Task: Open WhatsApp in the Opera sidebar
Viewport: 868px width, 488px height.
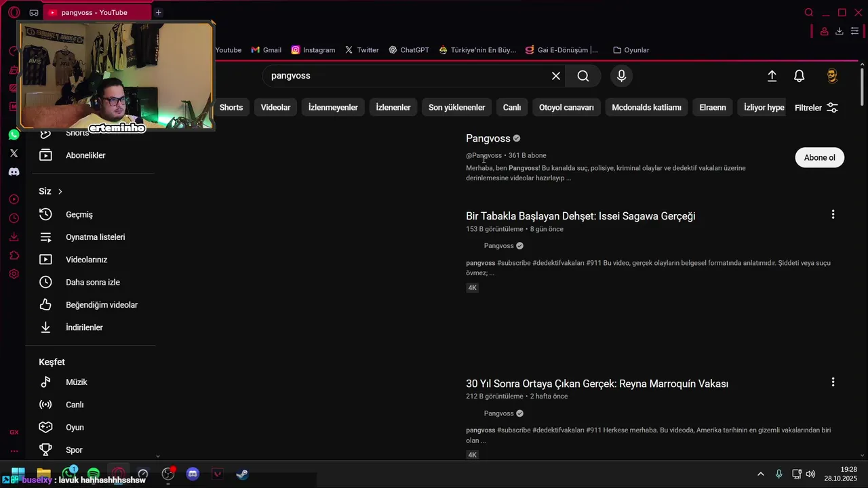Action: [14, 135]
